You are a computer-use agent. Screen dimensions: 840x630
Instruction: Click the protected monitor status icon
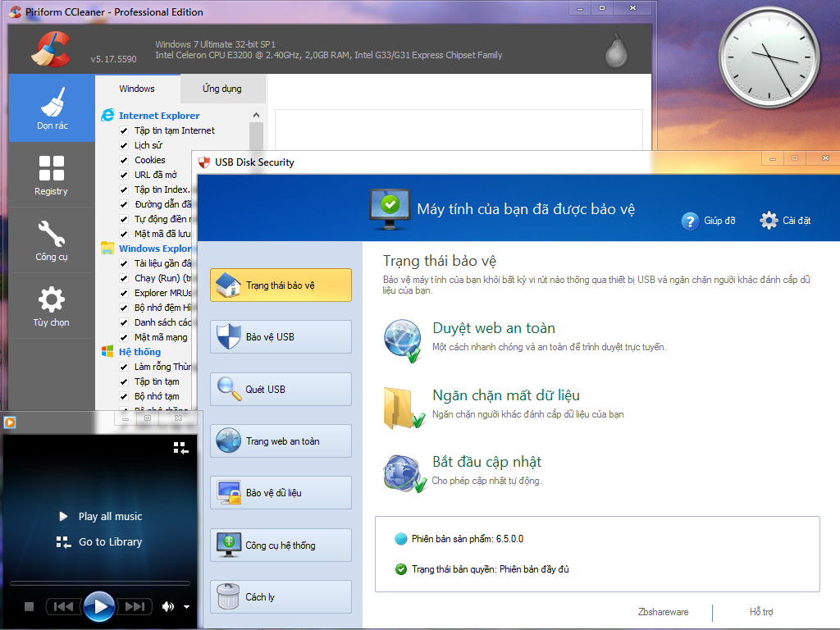390,208
